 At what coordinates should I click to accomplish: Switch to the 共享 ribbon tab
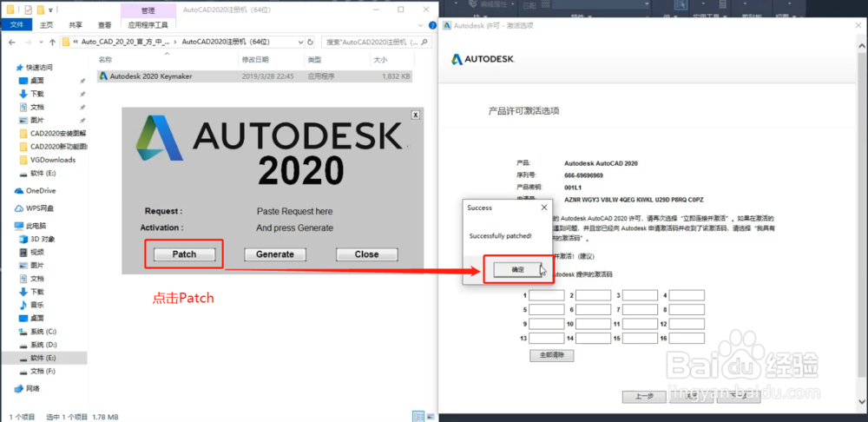click(x=76, y=24)
